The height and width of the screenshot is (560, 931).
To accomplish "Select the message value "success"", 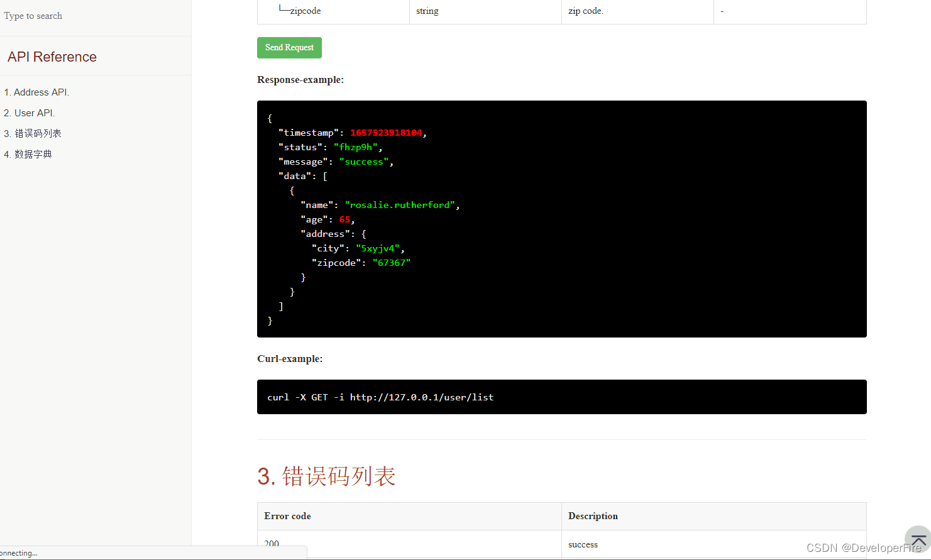I will pos(364,162).
